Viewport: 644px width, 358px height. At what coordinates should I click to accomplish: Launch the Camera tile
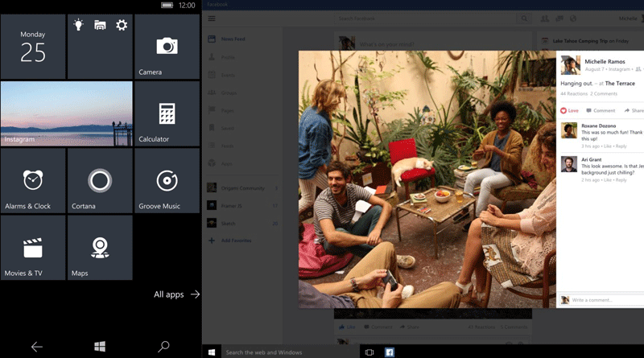tap(167, 47)
